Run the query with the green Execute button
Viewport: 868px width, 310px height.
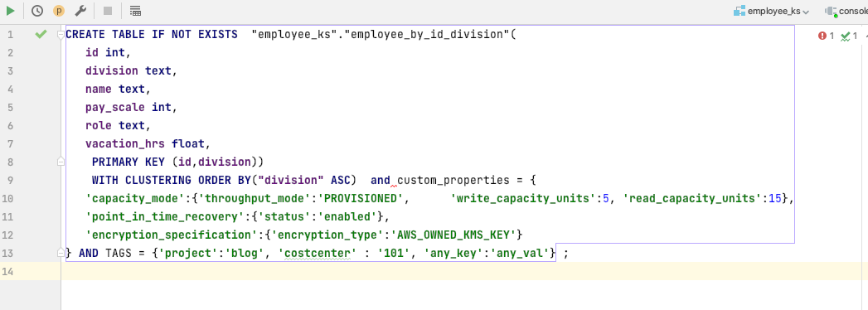click(11, 11)
